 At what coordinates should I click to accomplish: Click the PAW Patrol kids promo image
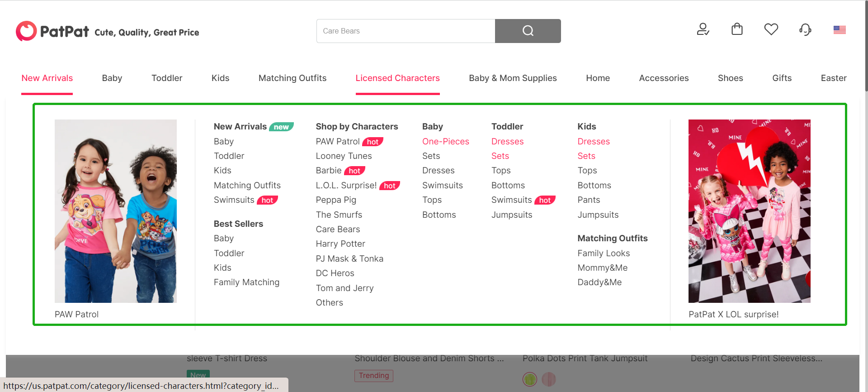[116, 211]
